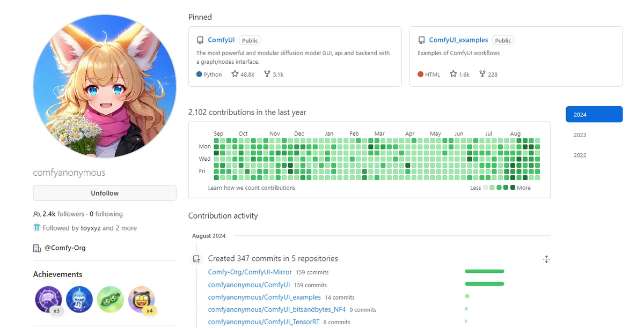The image size is (644, 328).
Task: Select the Pair Extraordinaire pea pod badge
Action: tap(111, 300)
